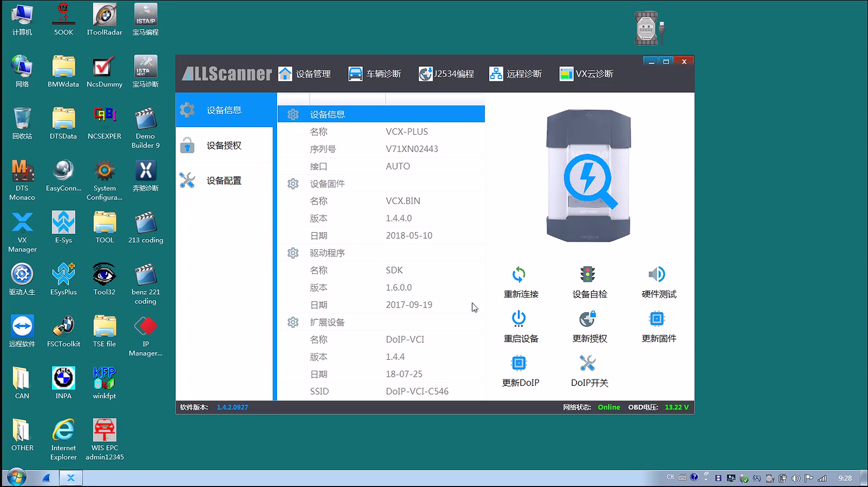Start the 硬件测试 hardware test
Viewport: 868px width, 487px height.
[x=658, y=275]
